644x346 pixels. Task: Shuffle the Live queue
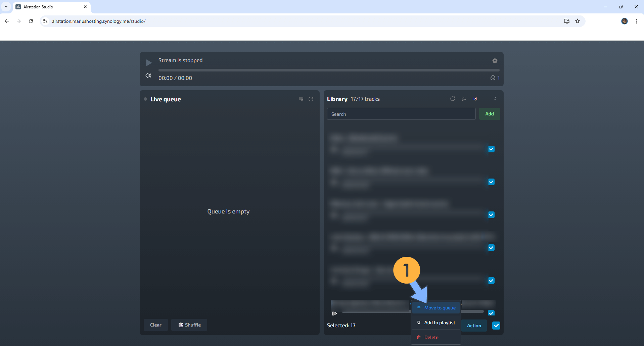point(189,325)
